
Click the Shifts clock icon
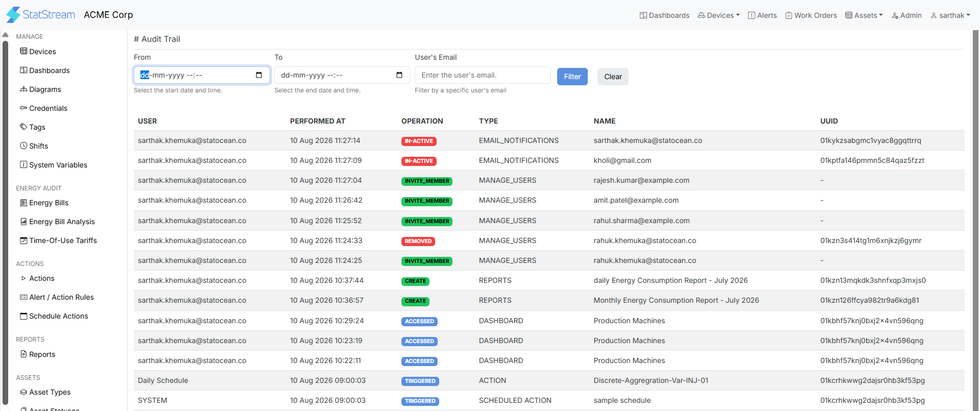tap(23, 146)
